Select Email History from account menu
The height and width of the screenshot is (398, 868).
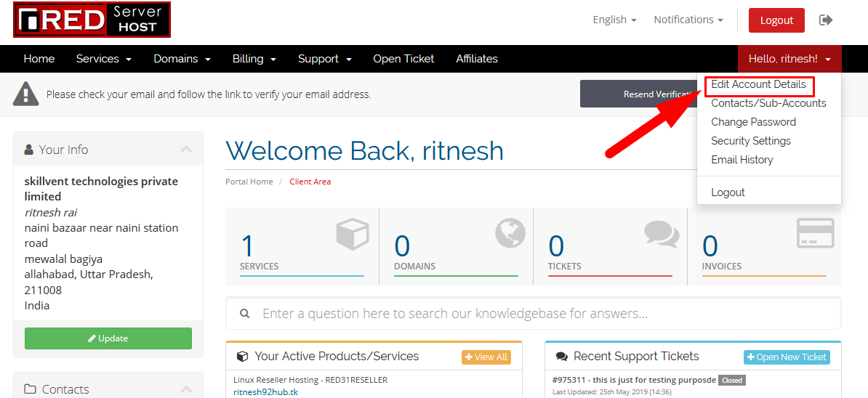[x=742, y=160]
